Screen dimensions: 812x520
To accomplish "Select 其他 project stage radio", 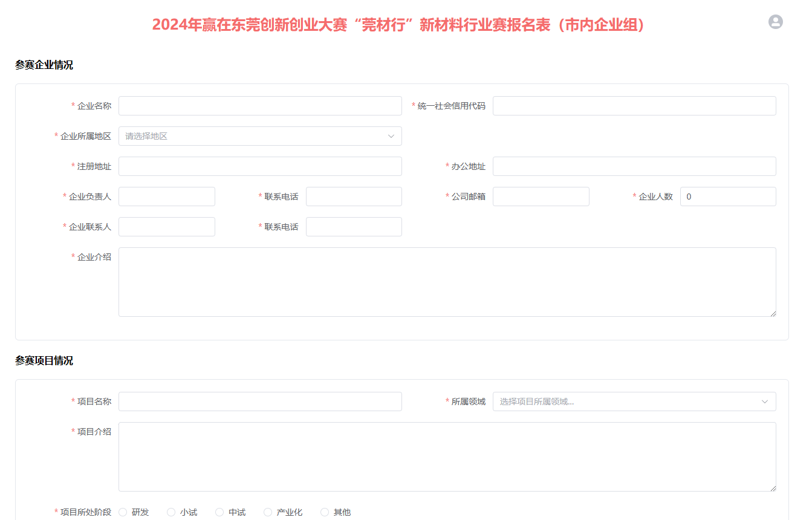I will coord(325,512).
